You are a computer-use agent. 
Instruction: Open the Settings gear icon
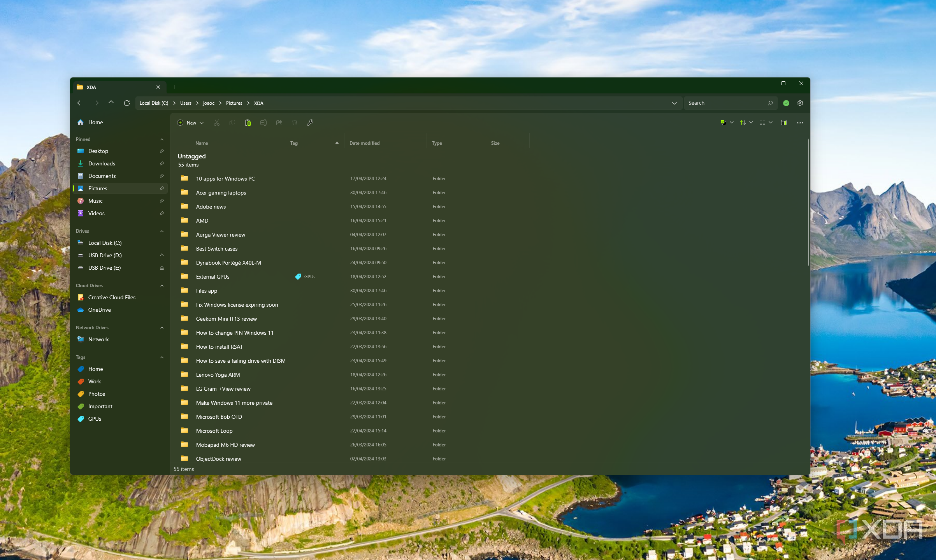click(800, 103)
